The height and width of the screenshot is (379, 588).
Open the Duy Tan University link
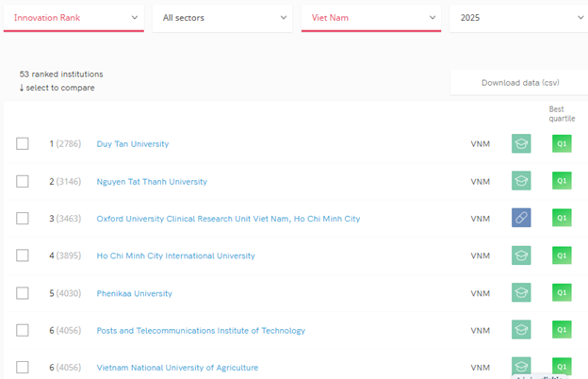point(133,144)
